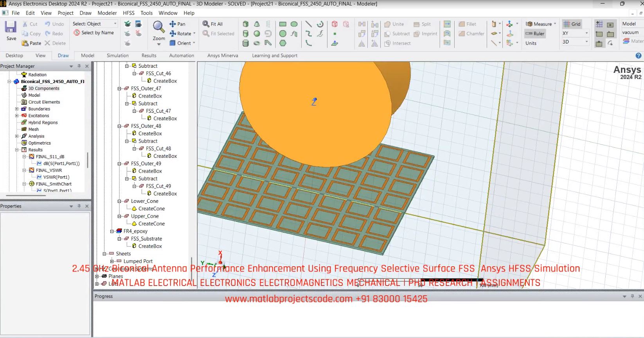This screenshot has height=338, width=644.
Task: Click the Paste clipboard icon
Action: (x=25, y=43)
